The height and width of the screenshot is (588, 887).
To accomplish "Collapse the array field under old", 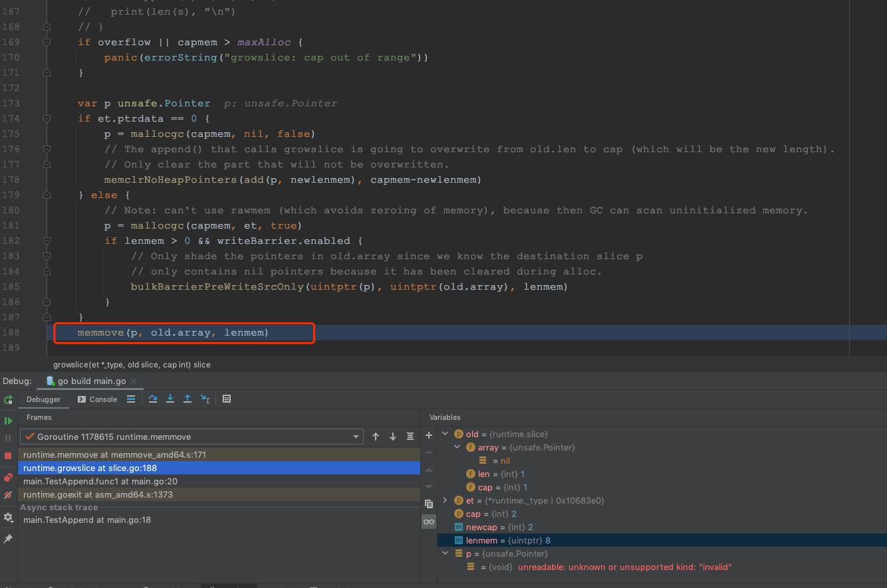I will (457, 447).
